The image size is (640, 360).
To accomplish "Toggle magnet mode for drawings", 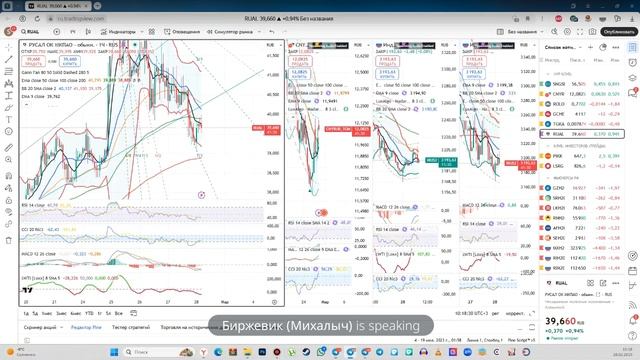I will [9, 176].
